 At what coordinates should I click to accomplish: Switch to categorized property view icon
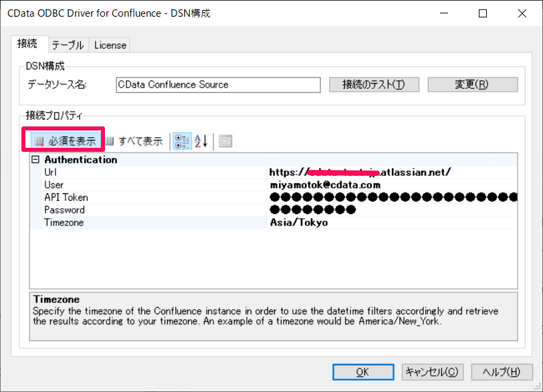182,141
